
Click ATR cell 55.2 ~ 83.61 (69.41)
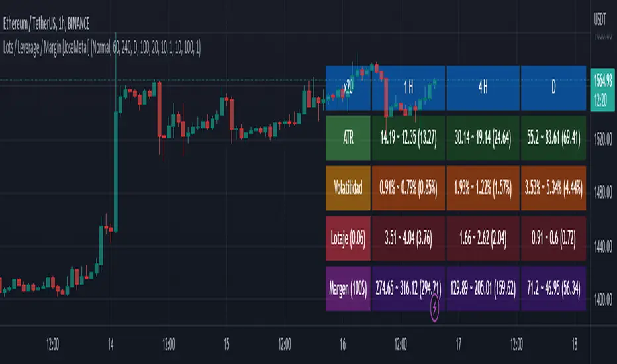point(553,138)
